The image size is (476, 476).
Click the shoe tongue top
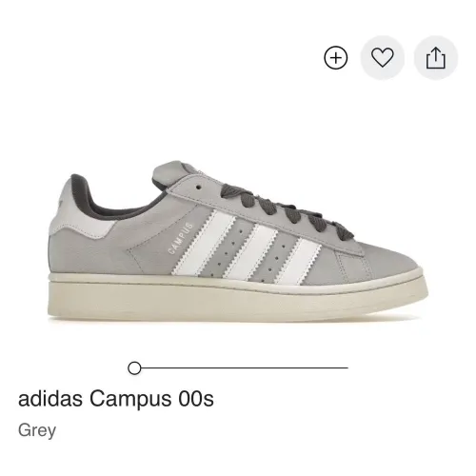[x=173, y=171]
